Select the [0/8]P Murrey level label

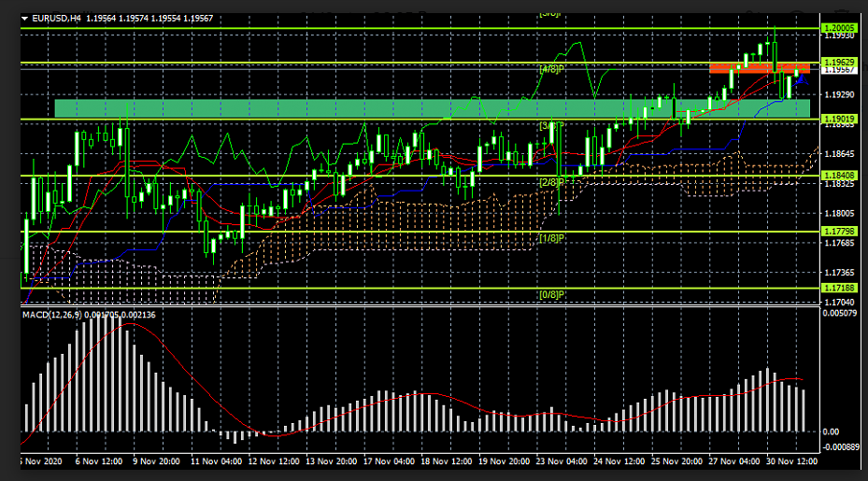click(x=551, y=295)
